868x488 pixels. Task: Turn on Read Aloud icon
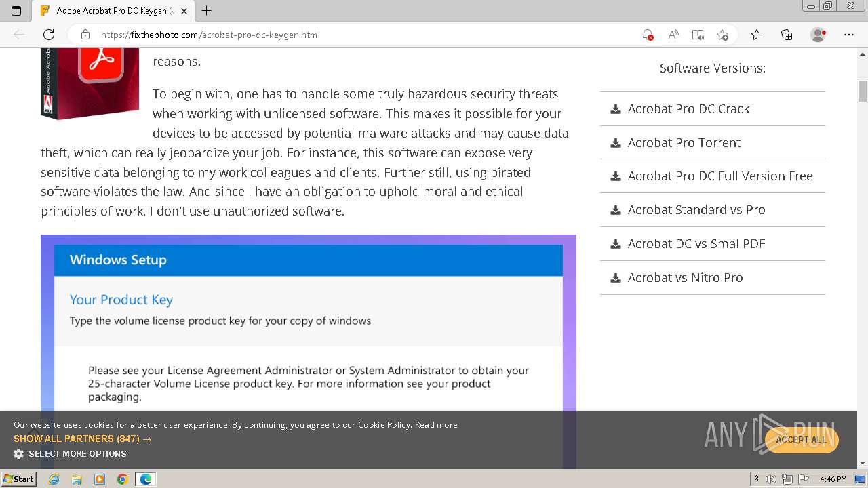[673, 35]
